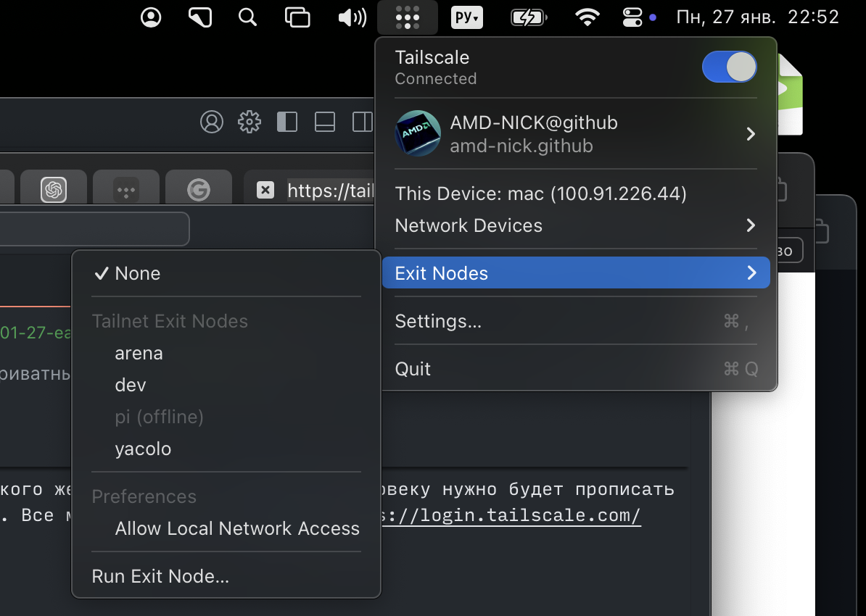Open the ChatGPT browser tab icon
Viewport: 866px width, 616px height.
click(54, 190)
